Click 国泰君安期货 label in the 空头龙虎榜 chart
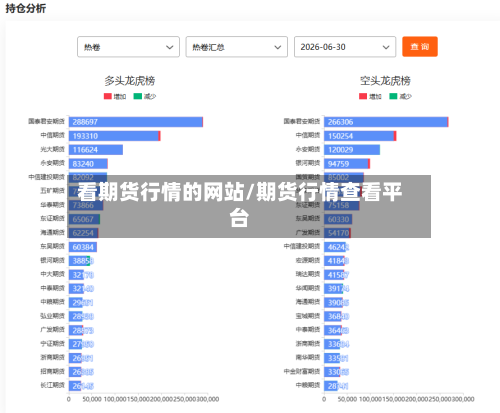 tap(302, 121)
